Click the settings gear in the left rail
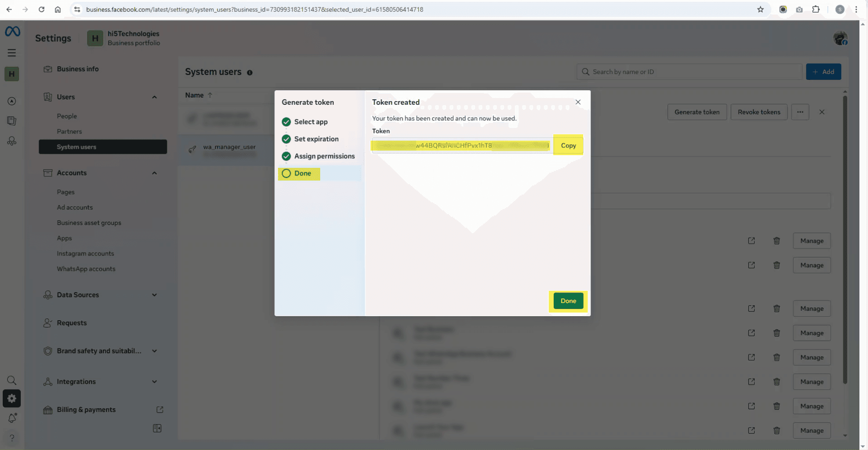868x450 pixels. 12,398
